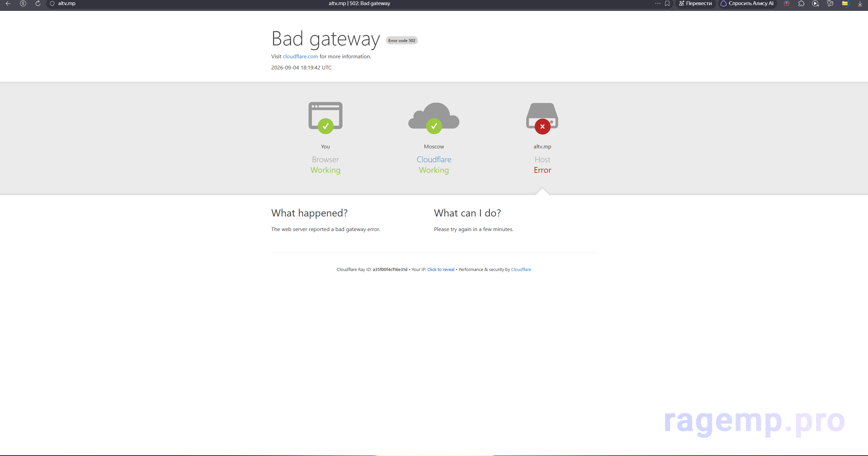Open the downloads arrow icon

(x=860, y=3)
